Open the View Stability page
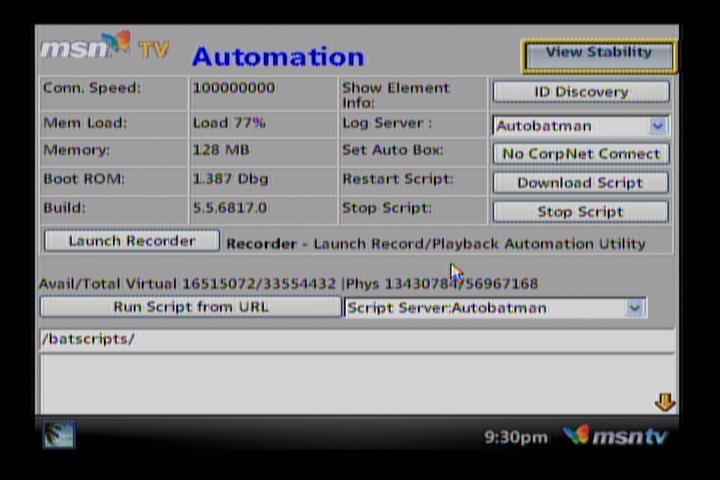The image size is (720, 480). pyautogui.click(x=598, y=54)
